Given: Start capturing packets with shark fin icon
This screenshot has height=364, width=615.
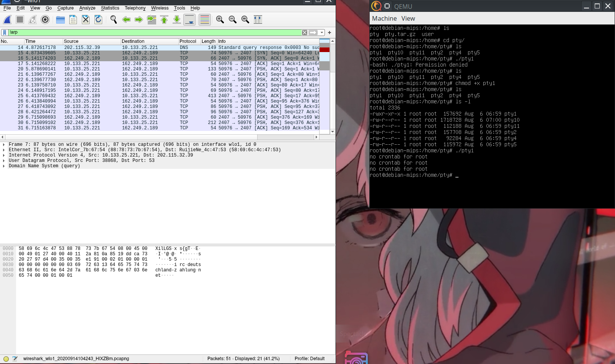Looking at the screenshot, I should [x=7, y=20].
